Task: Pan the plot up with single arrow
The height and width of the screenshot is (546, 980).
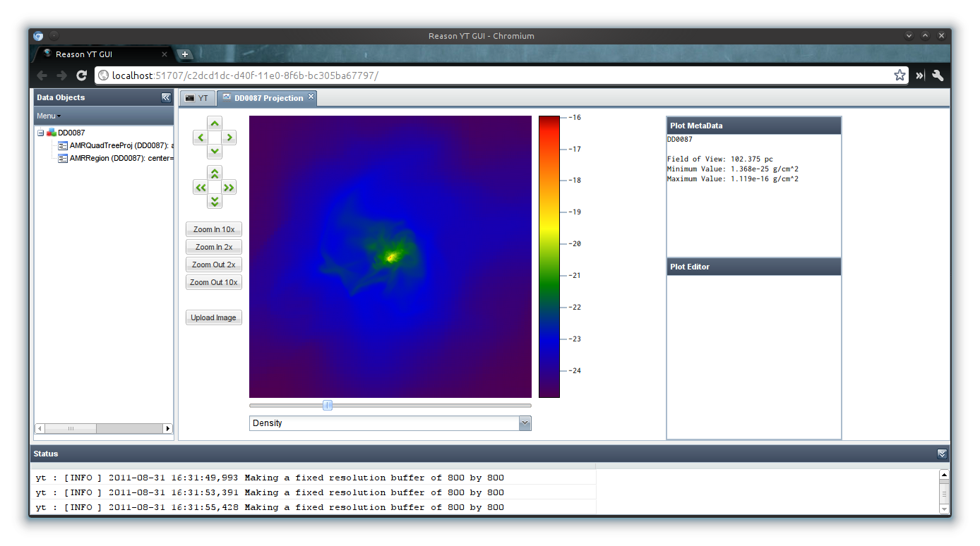Action: coord(215,123)
